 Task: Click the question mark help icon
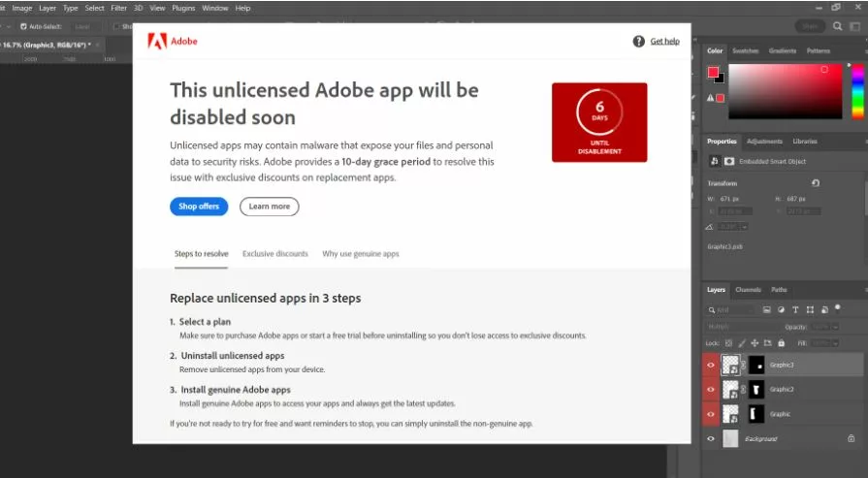639,42
